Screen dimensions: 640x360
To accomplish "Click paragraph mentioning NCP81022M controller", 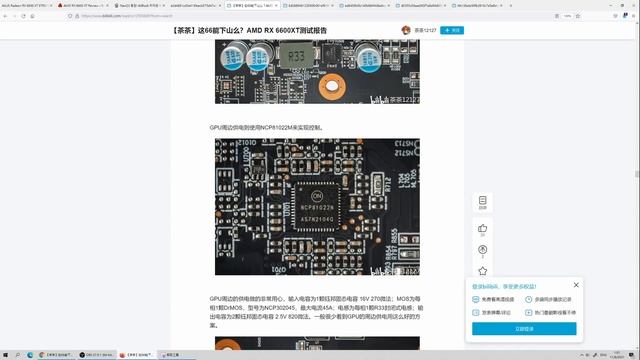I will [x=267, y=127].
